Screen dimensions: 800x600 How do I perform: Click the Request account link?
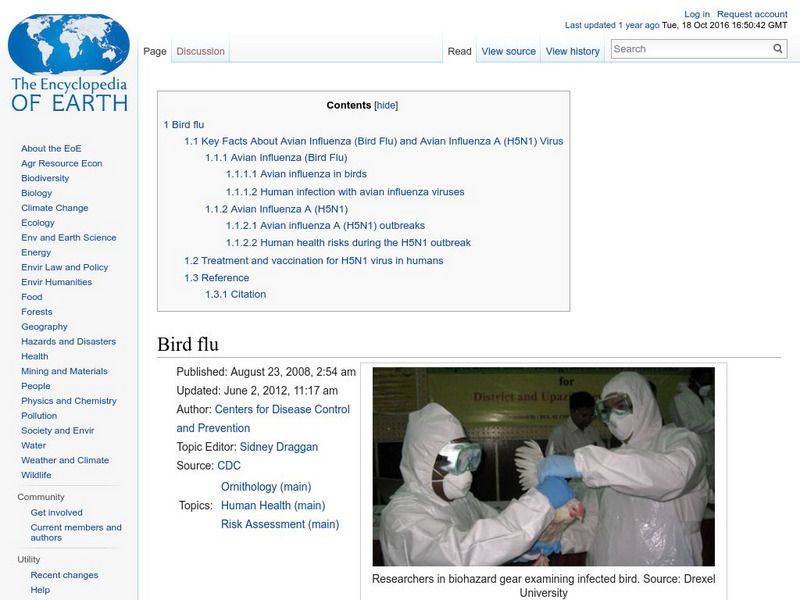click(x=753, y=15)
